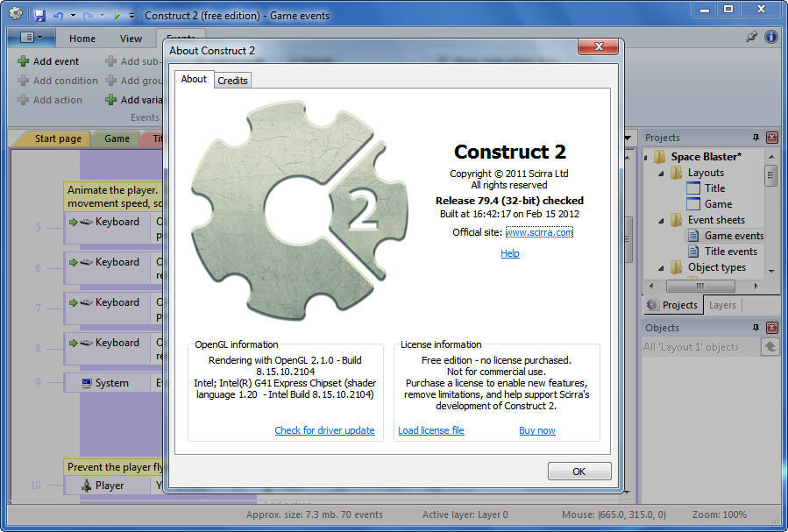Image resolution: width=788 pixels, height=532 pixels.
Task: Click the Buy now link
Action: 537,430
